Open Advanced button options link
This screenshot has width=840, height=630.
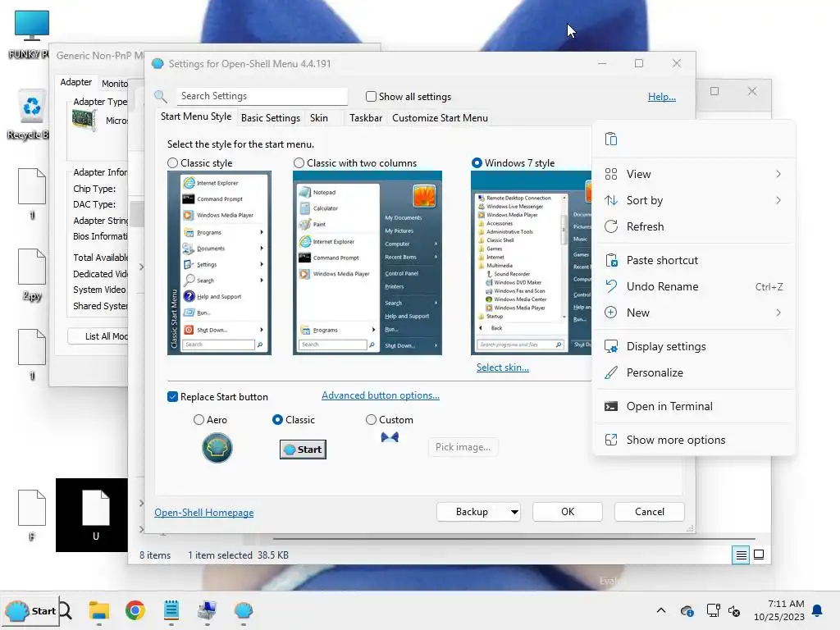(x=381, y=395)
